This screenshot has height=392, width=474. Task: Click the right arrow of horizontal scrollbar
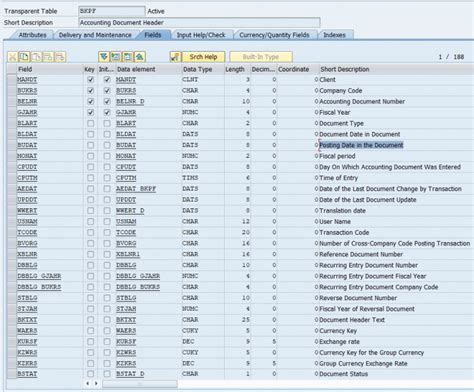(x=96, y=384)
